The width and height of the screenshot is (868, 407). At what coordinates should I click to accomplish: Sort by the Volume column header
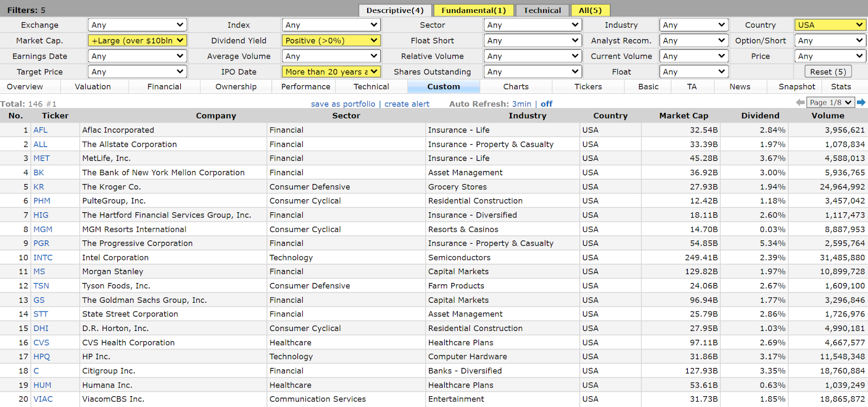click(x=828, y=116)
